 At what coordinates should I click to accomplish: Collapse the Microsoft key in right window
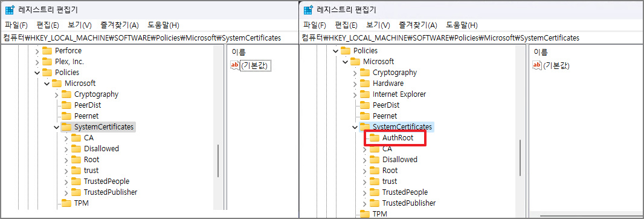tap(346, 62)
